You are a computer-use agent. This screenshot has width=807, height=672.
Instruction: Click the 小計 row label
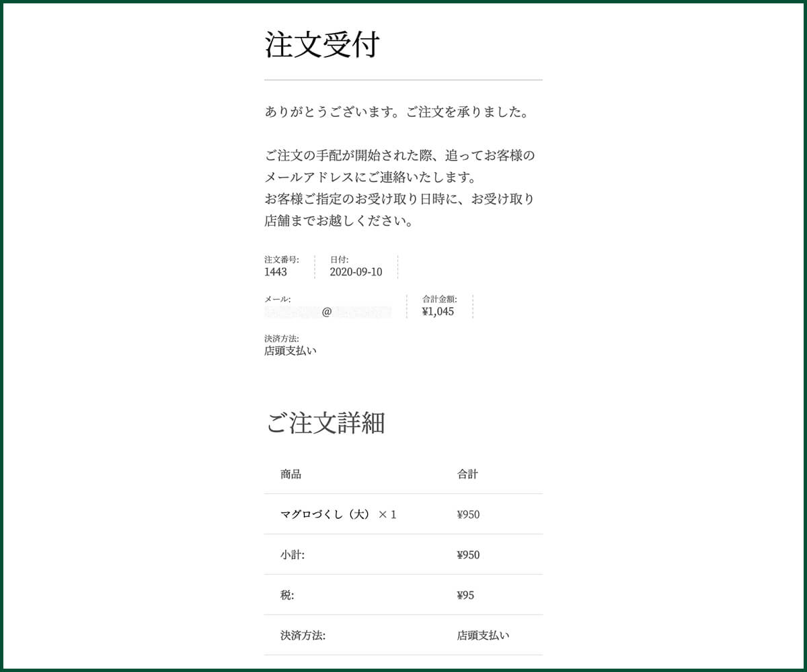(x=292, y=555)
